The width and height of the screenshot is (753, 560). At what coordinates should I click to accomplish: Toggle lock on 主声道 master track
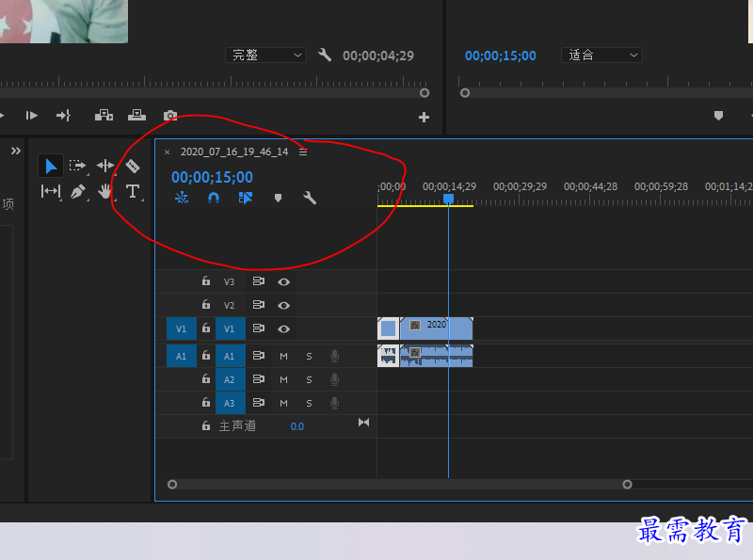(x=206, y=425)
